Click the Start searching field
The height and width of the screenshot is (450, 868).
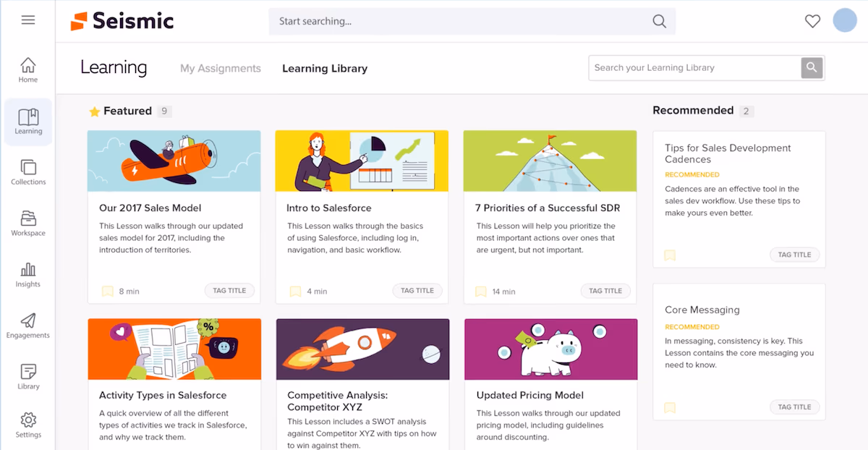pos(472,21)
